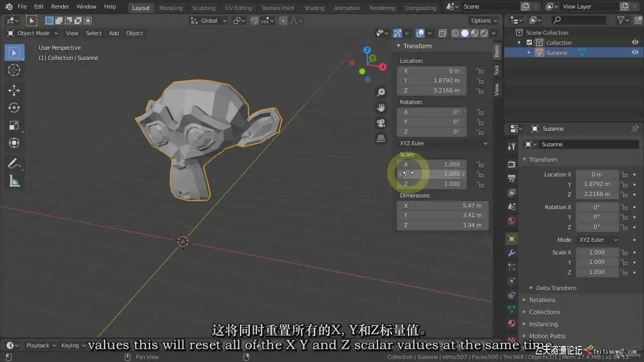Open the viewport Add menu
This screenshot has height=362, width=644.
[x=114, y=33]
